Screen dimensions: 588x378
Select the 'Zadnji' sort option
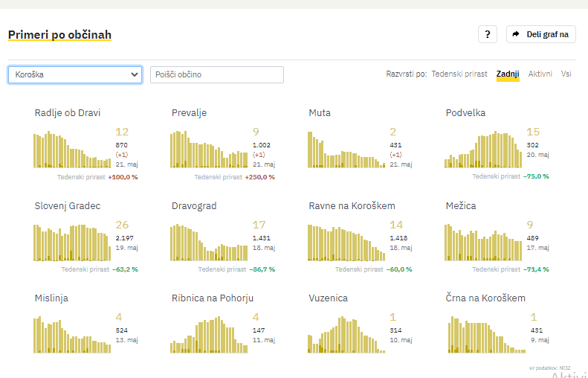point(508,74)
